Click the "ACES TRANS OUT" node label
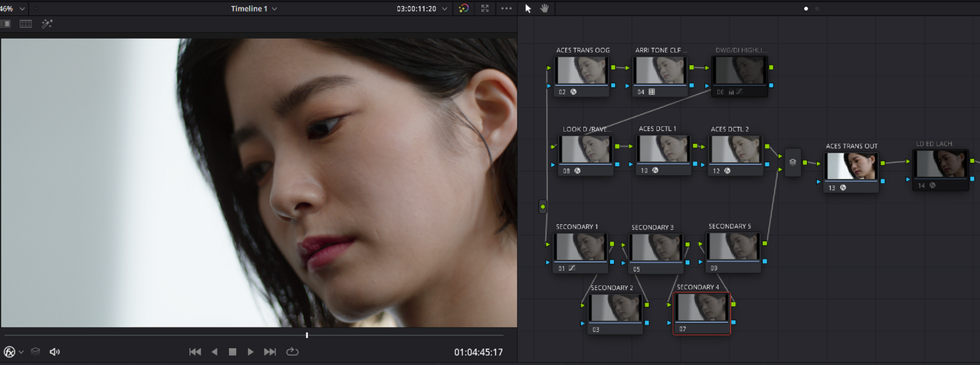Image resolution: width=980 pixels, height=365 pixels. point(851,145)
